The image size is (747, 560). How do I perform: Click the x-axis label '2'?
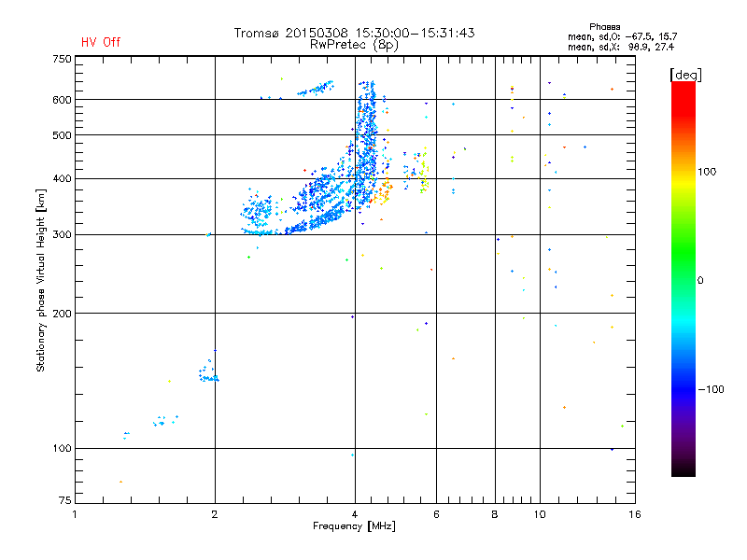pyautogui.click(x=215, y=514)
